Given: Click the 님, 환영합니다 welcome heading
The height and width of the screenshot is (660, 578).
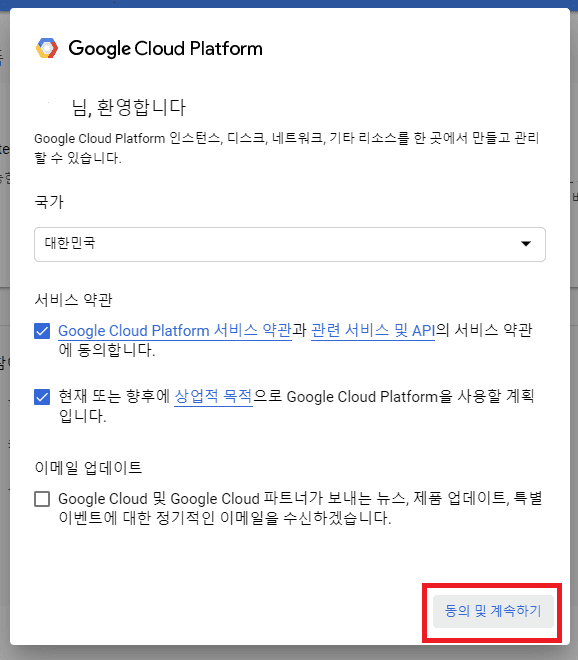Looking at the screenshot, I should 128,107.
